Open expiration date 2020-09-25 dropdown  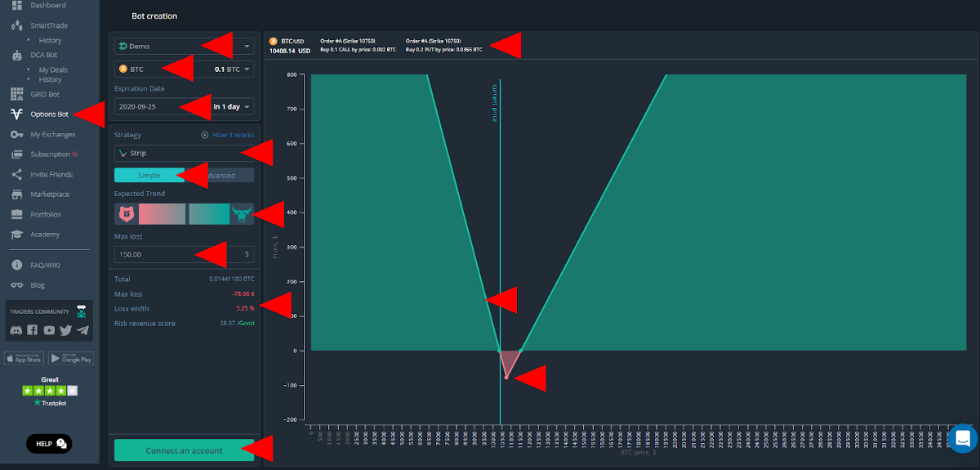(184, 106)
